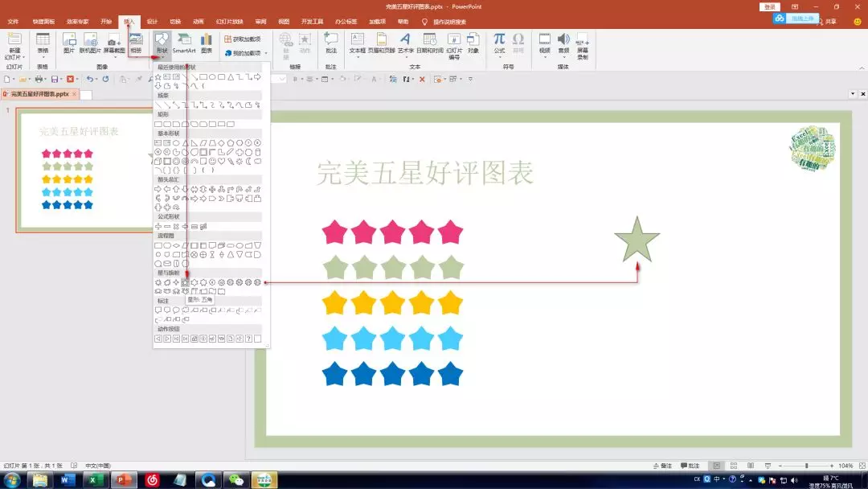Open the 音频 audio dropdown
Viewport: 868px width, 489px height.
pyautogui.click(x=563, y=43)
